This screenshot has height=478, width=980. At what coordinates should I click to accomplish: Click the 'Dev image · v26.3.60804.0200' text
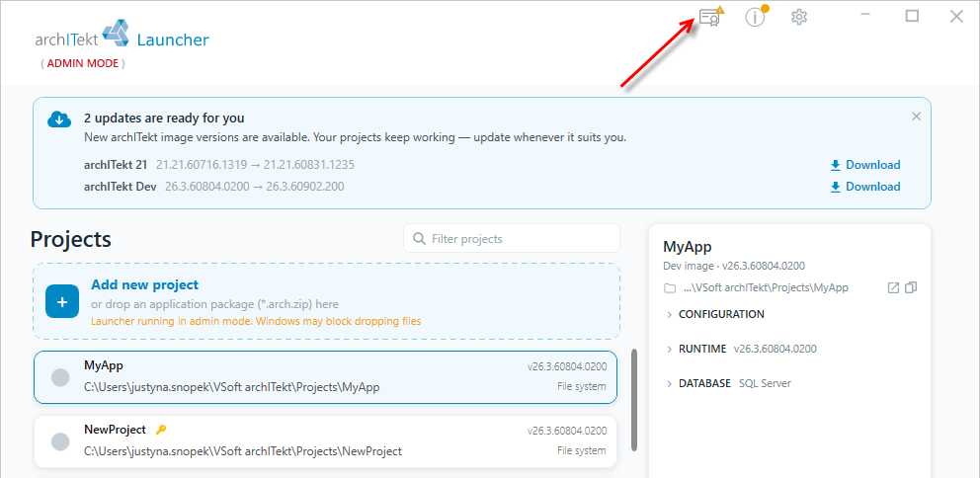click(734, 266)
